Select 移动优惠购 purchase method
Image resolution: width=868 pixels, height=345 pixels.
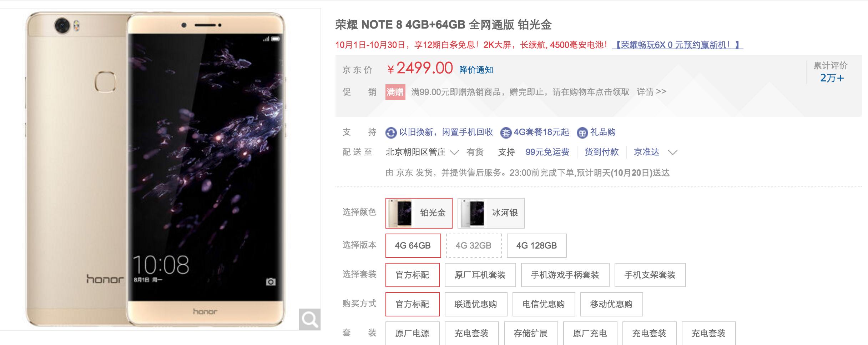click(x=611, y=304)
